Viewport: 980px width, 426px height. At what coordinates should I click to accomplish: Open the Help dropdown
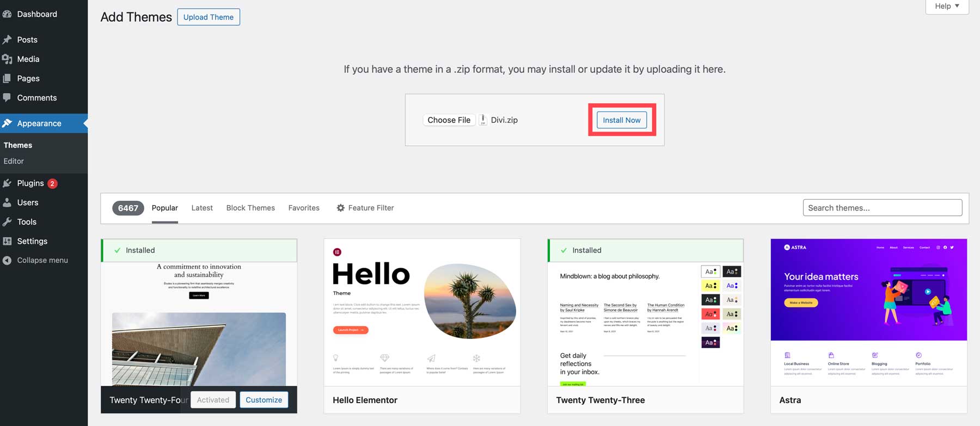(x=947, y=7)
